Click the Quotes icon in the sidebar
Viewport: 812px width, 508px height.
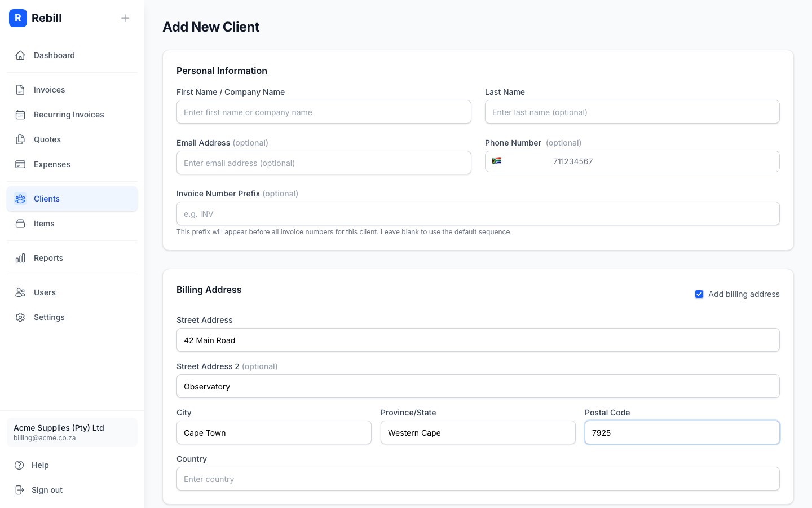[20, 139]
